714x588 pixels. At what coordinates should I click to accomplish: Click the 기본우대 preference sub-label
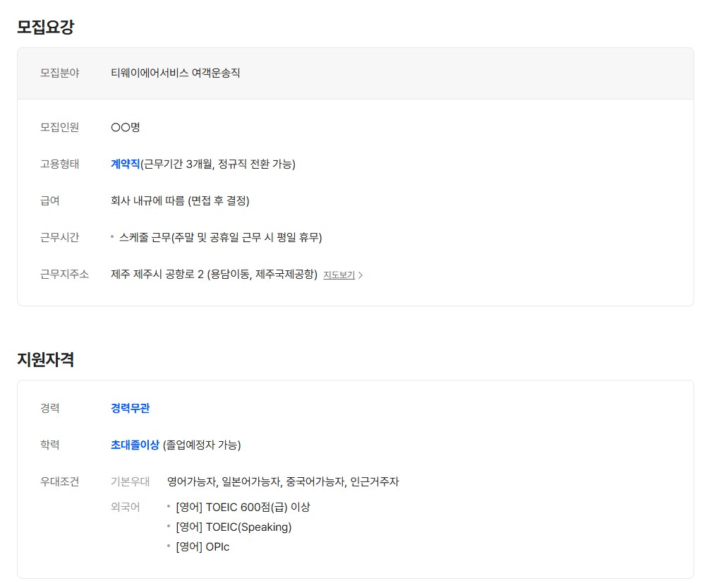pos(130,481)
